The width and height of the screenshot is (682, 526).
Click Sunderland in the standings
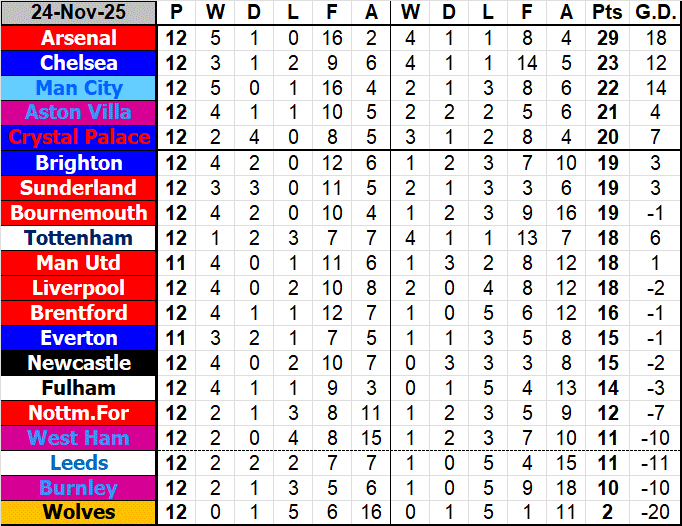click(79, 188)
